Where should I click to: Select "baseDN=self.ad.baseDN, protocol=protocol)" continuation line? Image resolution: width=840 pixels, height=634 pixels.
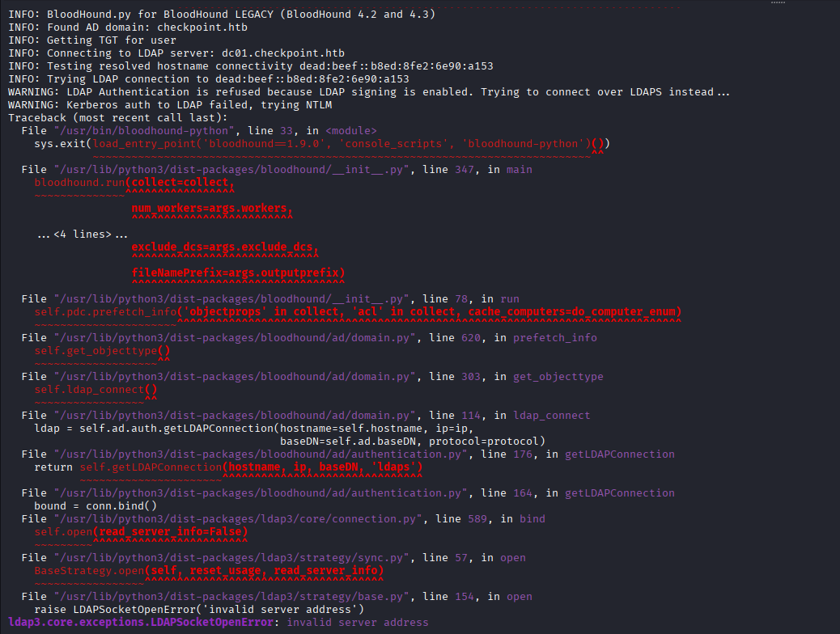[413, 442]
